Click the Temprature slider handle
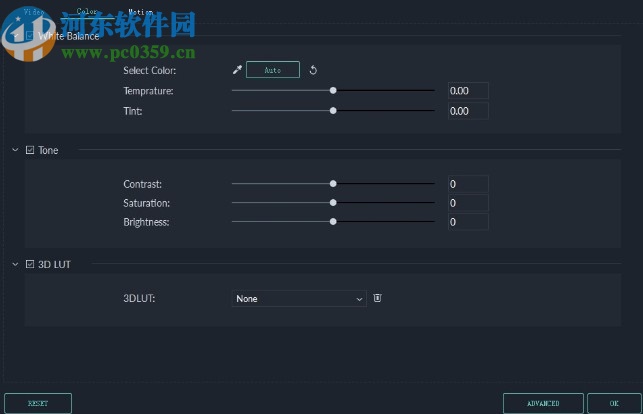The width and height of the screenshot is (643, 414). (333, 90)
